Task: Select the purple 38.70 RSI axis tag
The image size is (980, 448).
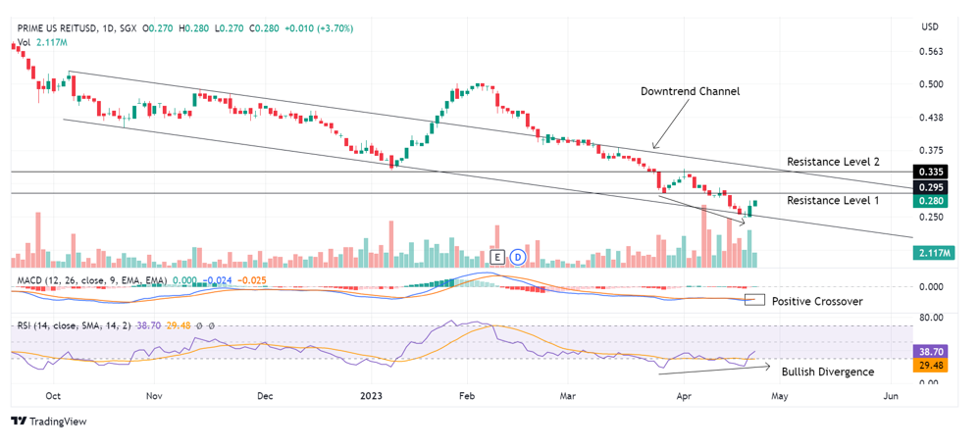Action: [x=931, y=352]
